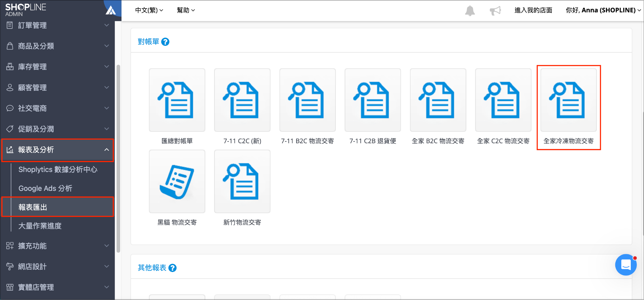Expand the 顧客管理 chevron
644x300 pixels.
click(107, 87)
